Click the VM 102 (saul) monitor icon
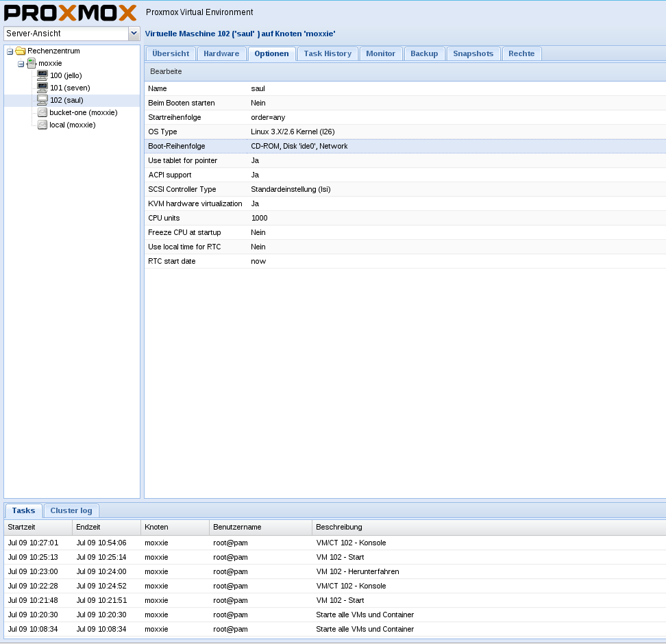Viewport: 666px width, 644px height. pos(42,100)
